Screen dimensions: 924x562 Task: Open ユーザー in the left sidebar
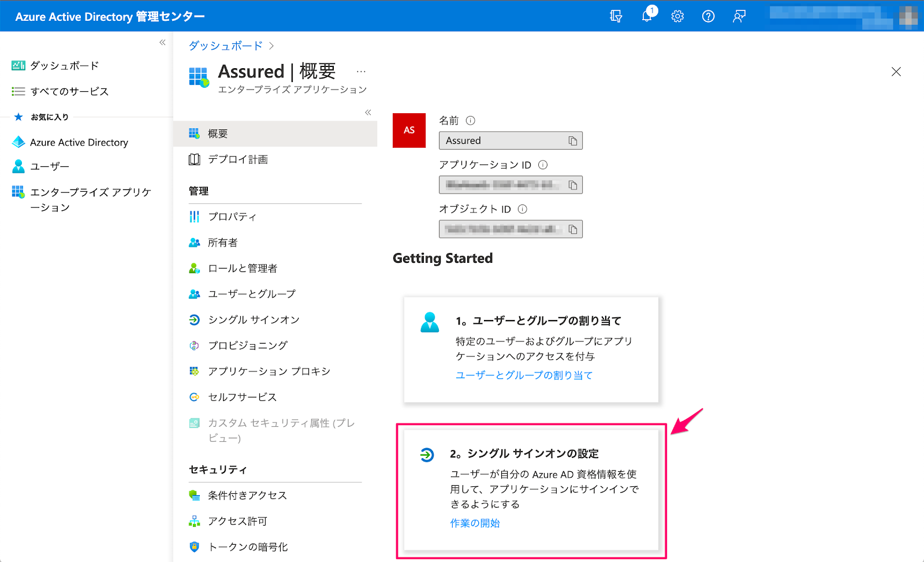click(x=40, y=166)
